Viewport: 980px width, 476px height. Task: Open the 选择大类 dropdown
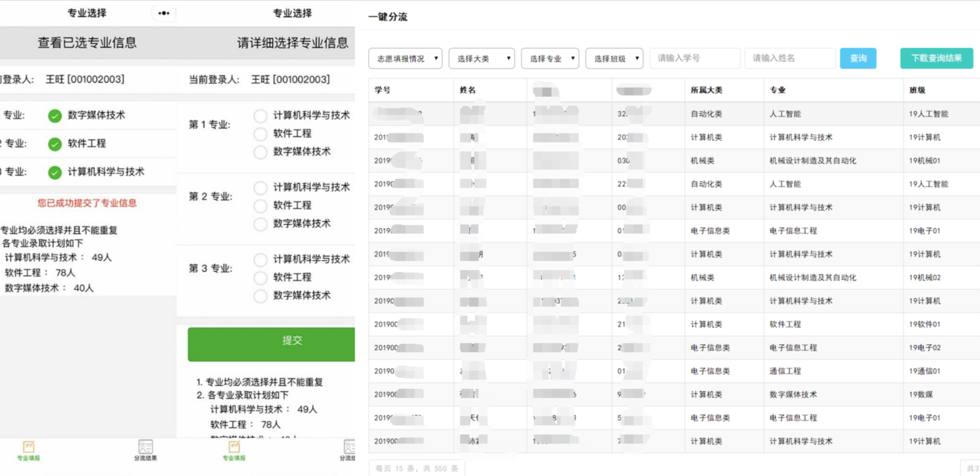point(481,58)
